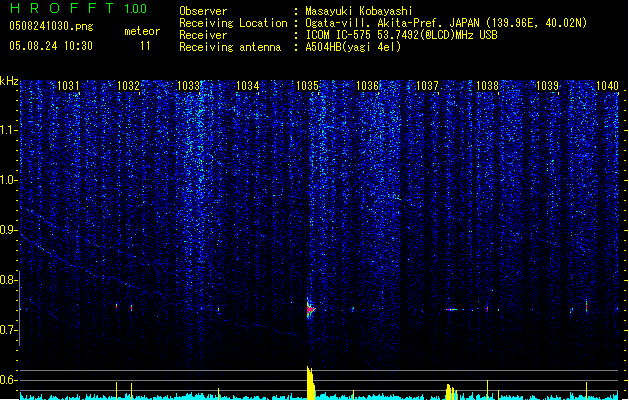Click the yellow power bars after 1037
The width and height of the screenshot is (629, 400).
pos(451,392)
